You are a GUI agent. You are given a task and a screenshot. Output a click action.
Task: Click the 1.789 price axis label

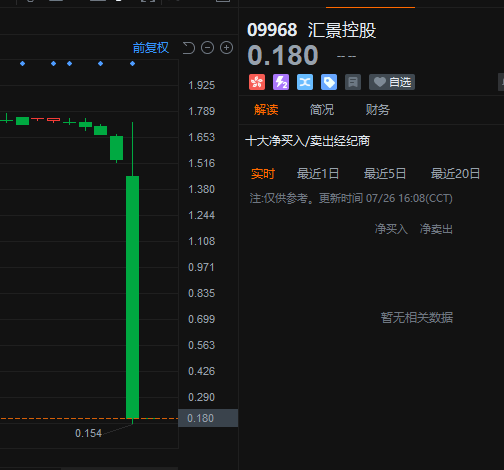pyautogui.click(x=202, y=111)
